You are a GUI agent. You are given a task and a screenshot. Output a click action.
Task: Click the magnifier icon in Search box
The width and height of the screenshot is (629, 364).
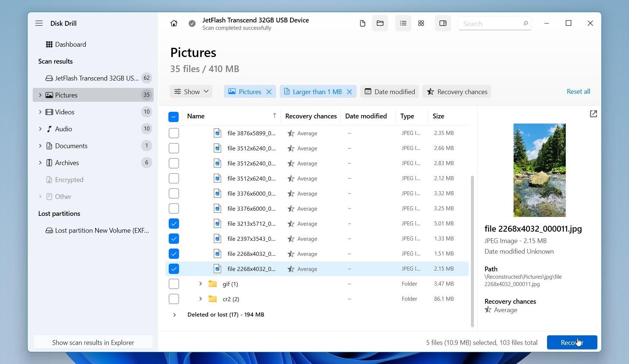click(x=526, y=24)
